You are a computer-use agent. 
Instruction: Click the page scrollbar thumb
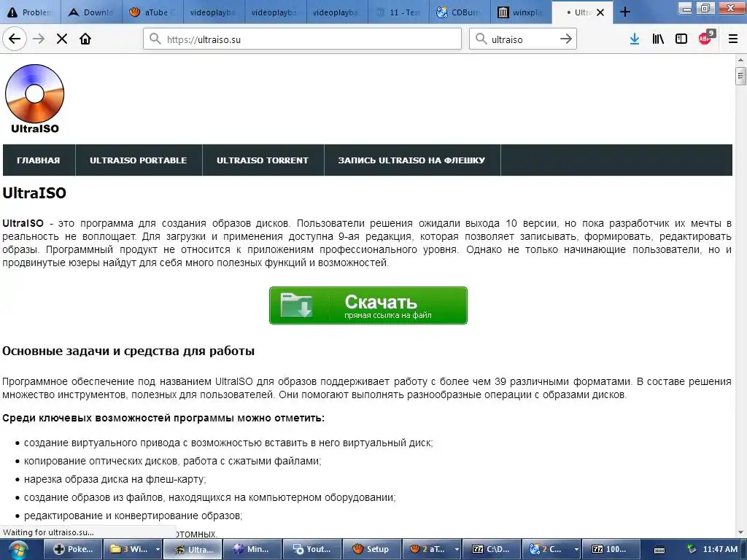[740, 76]
